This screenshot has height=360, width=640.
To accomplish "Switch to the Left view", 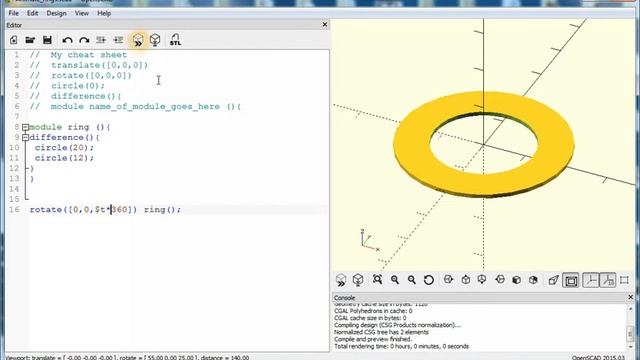I will point(500,280).
